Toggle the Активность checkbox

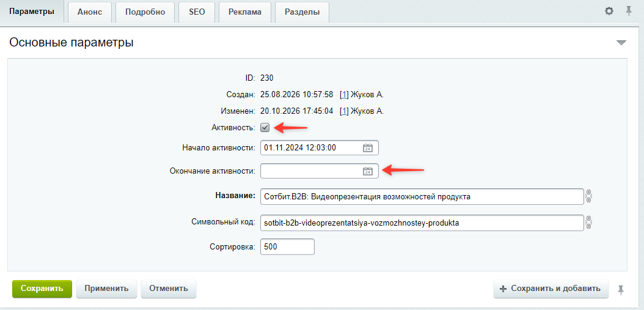265,128
